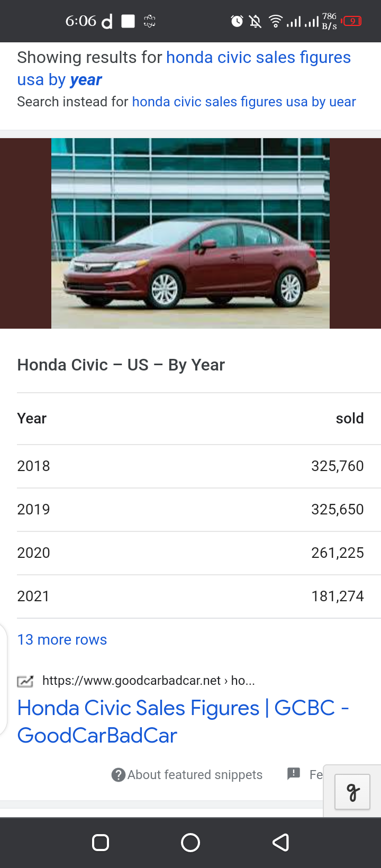Open recent apps square button
This screenshot has width=381, height=868.
(101, 843)
